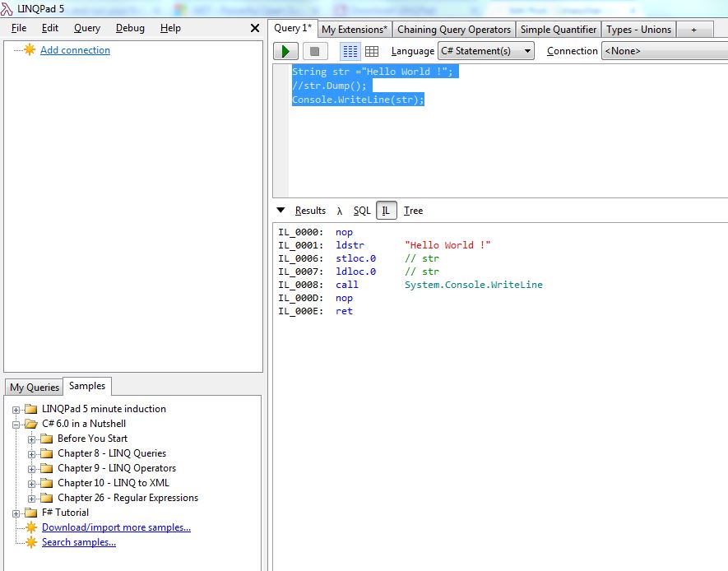
Task: Select the lambda output view
Action: coord(341,211)
